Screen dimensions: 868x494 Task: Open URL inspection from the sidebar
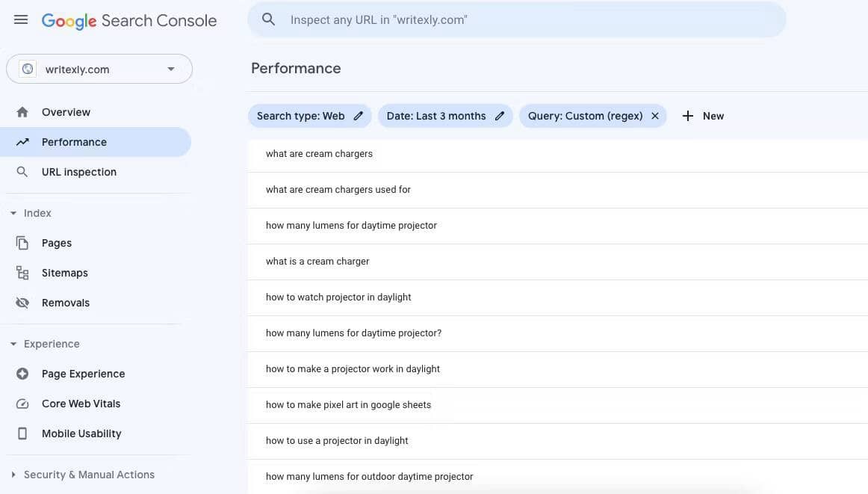click(78, 171)
